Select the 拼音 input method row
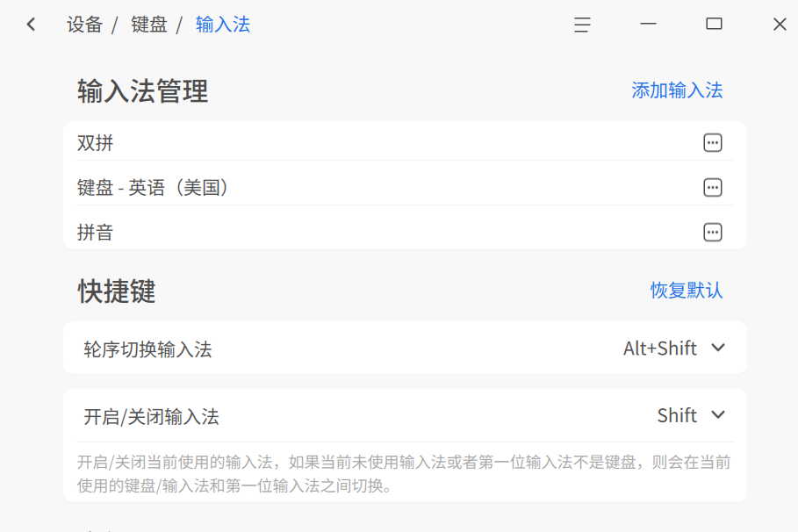This screenshot has width=798, height=532. (405, 232)
